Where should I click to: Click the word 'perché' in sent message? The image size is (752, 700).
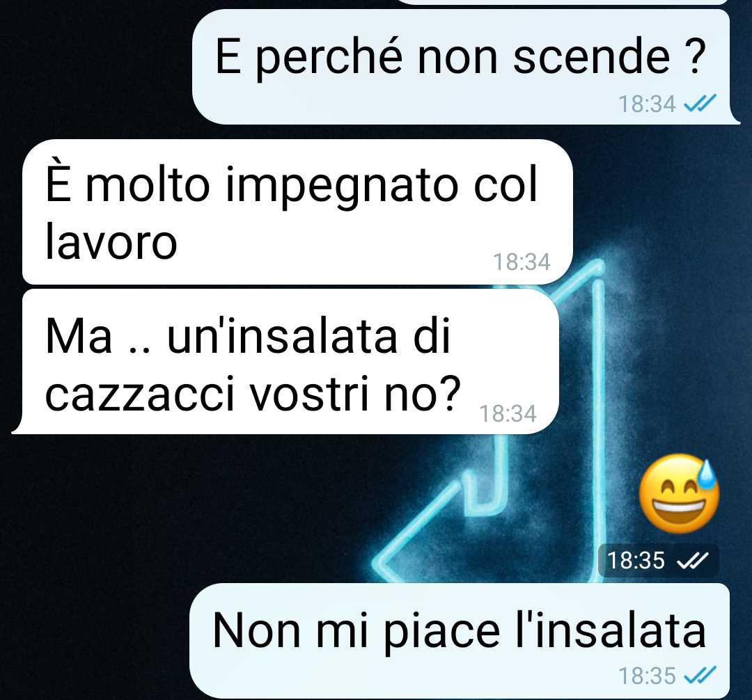click(328, 58)
